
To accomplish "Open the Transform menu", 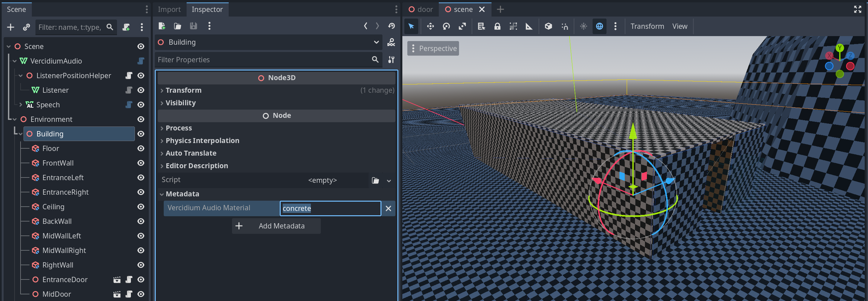I will [647, 26].
